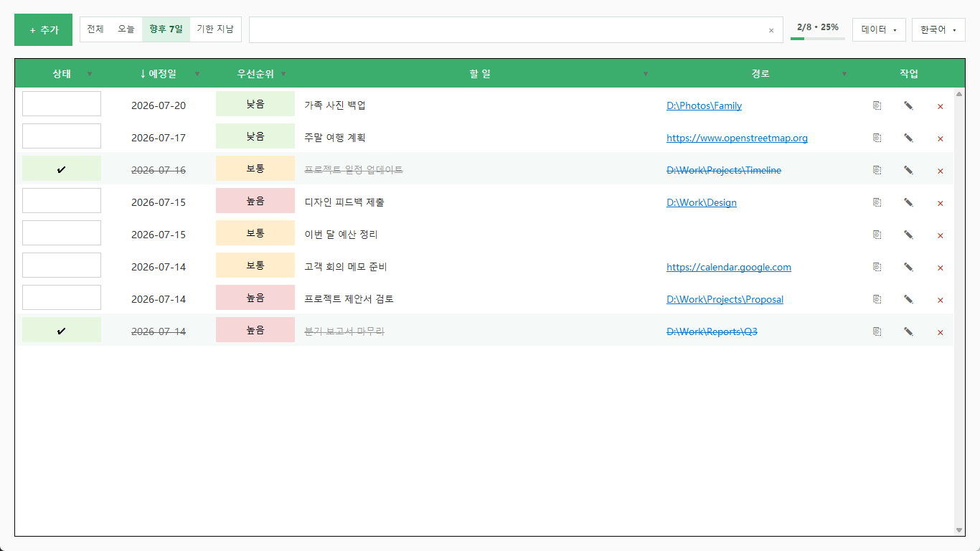Copy the 이번 달 예산 정리 task
This screenshot has height=551, width=980.
(877, 235)
